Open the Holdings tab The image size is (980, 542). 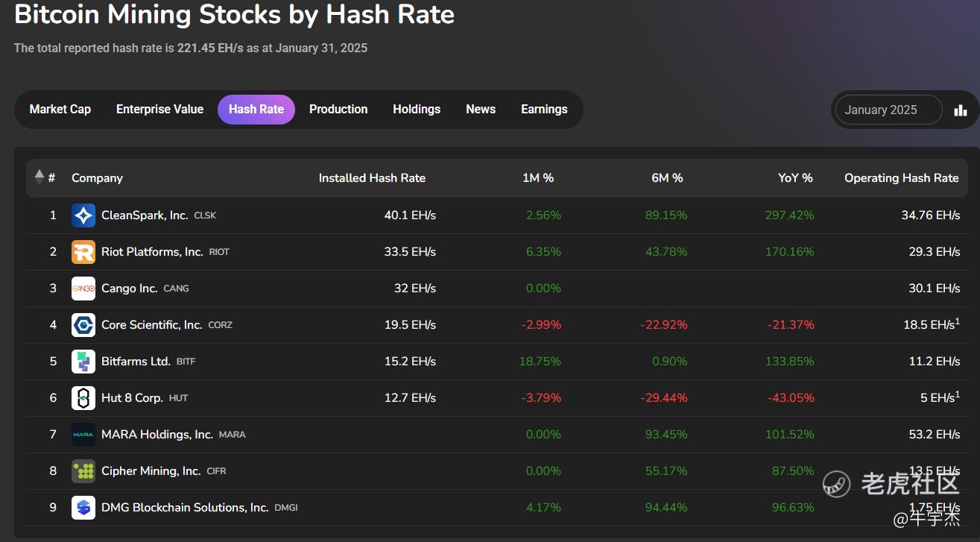coord(417,110)
